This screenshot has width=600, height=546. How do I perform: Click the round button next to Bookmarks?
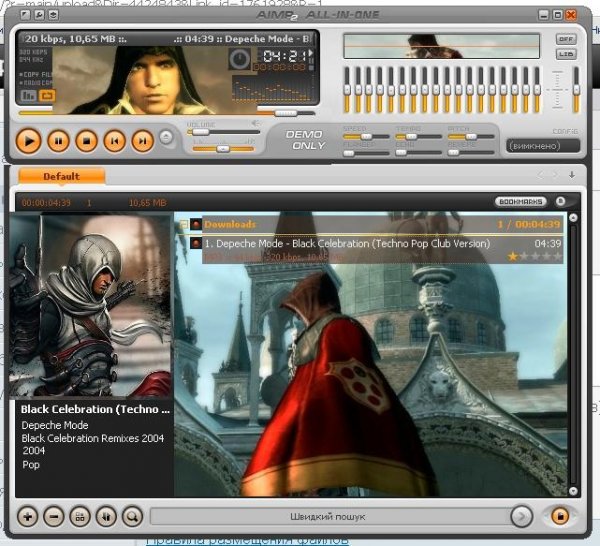pos(561,201)
